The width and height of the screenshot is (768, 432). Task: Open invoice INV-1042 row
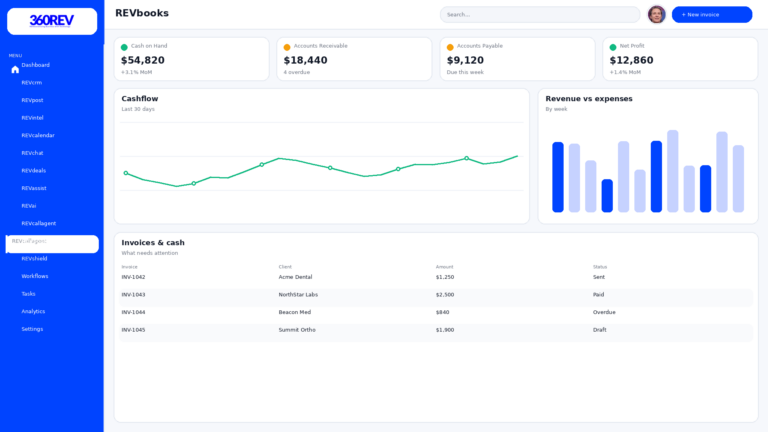(133, 277)
